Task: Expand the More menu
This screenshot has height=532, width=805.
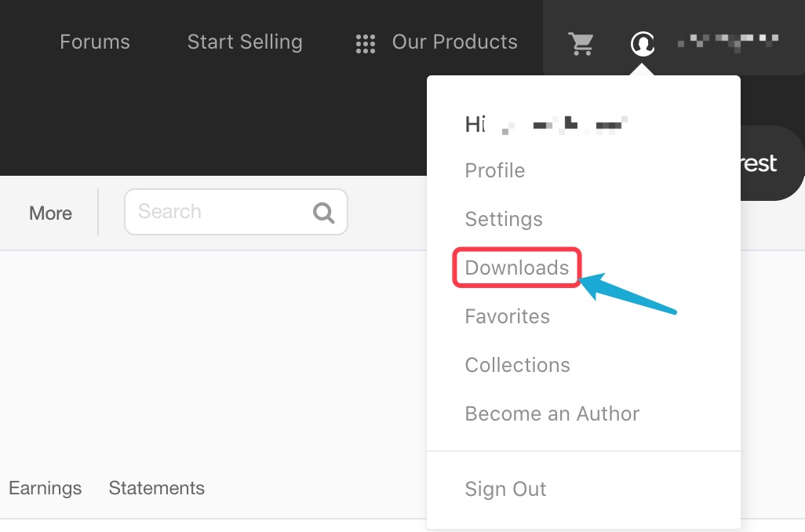Action: pyautogui.click(x=50, y=213)
